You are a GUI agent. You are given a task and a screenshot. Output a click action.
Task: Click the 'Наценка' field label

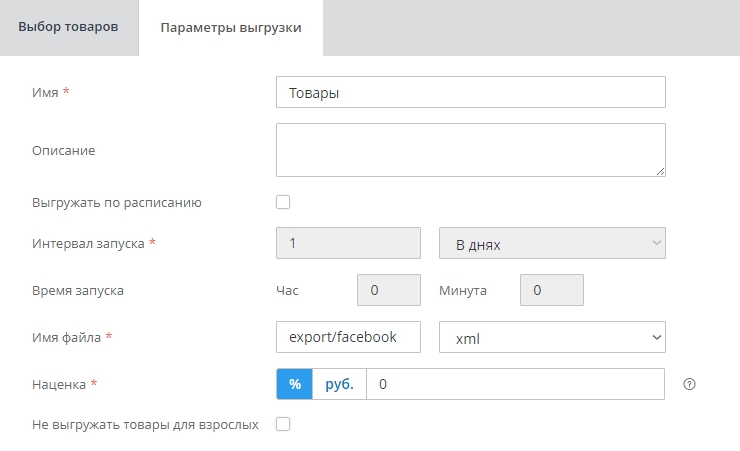tap(60, 384)
